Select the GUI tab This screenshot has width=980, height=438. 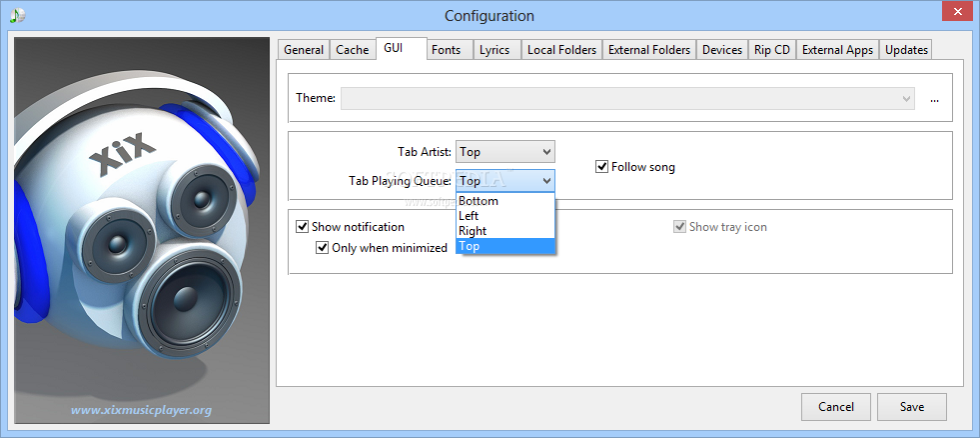point(402,49)
